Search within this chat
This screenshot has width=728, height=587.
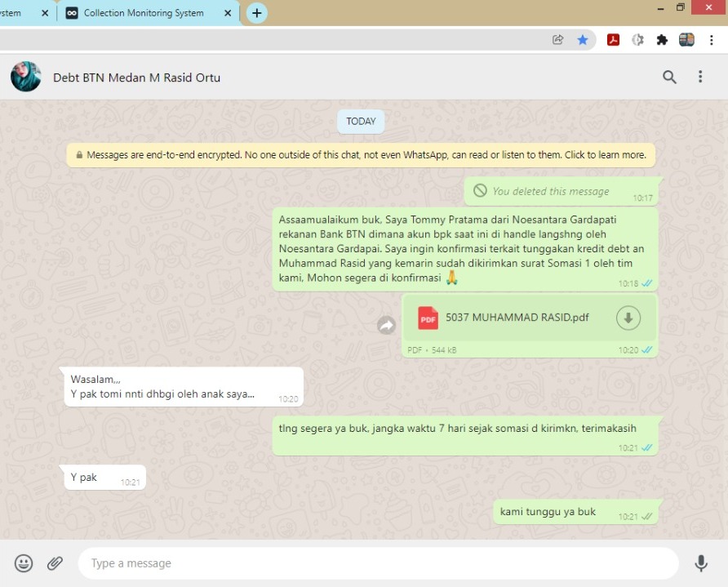point(669,78)
